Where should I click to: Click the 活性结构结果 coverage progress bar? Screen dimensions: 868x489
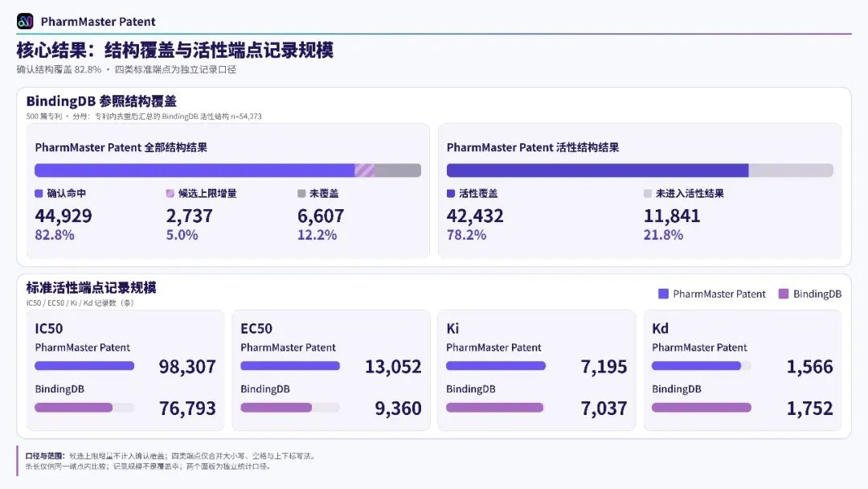click(x=640, y=170)
